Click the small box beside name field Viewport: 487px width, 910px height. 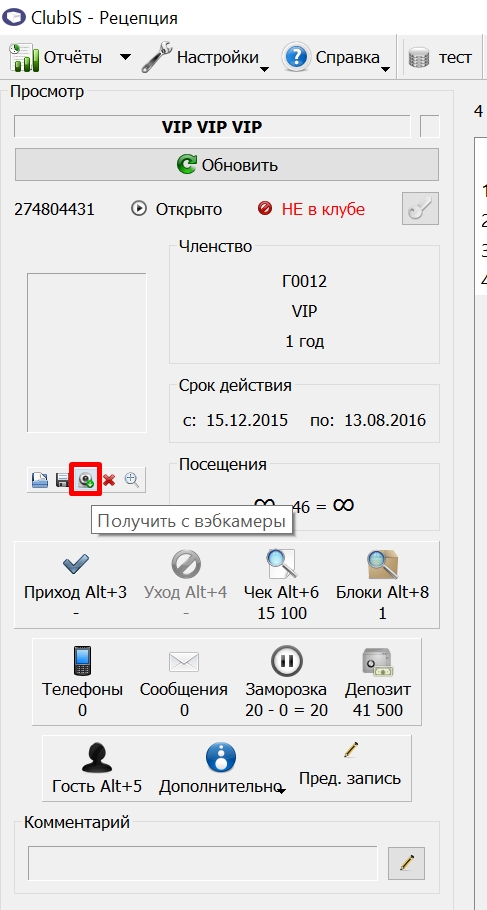coord(430,127)
